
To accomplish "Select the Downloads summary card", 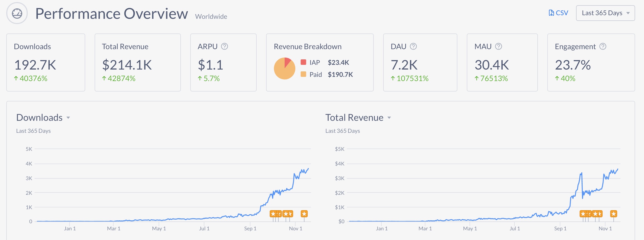I will point(45,62).
